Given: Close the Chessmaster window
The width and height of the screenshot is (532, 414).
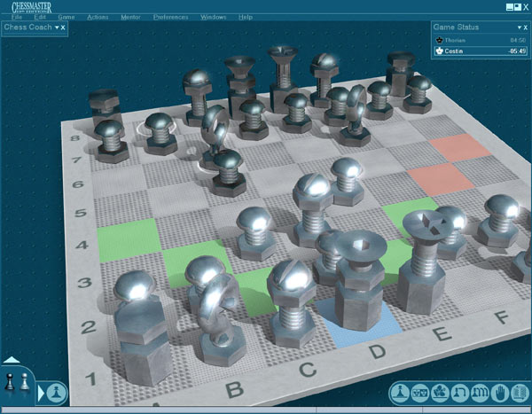Looking at the screenshot, I should (526, 7).
